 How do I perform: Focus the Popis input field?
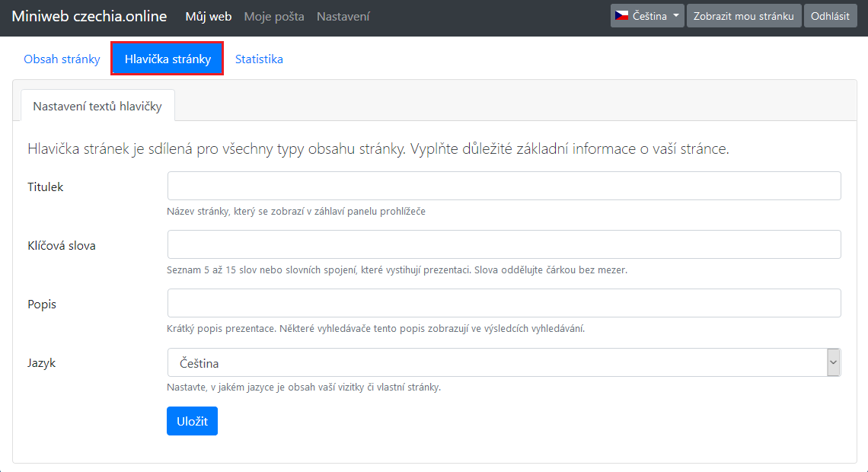click(x=503, y=303)
